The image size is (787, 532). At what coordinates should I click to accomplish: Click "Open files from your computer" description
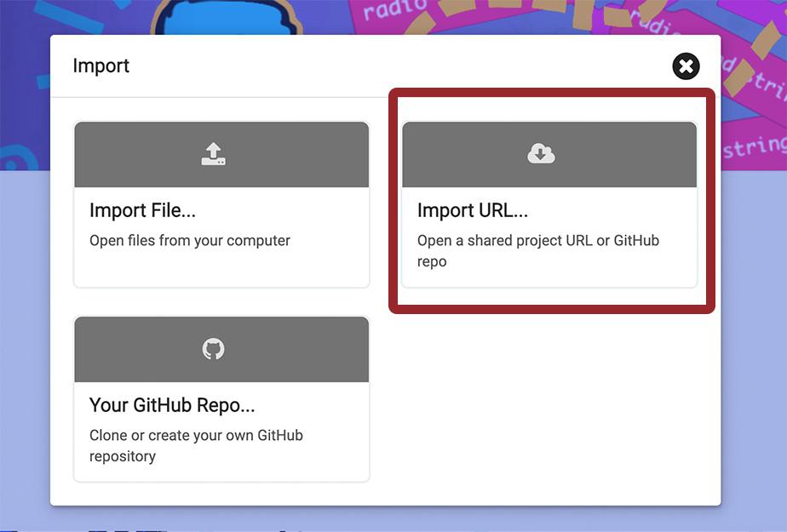point(190,241)
